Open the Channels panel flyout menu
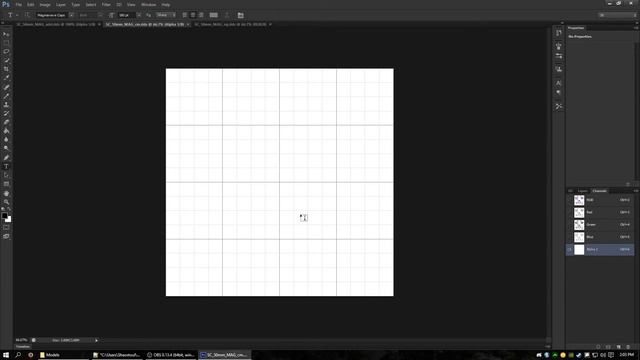640x360 pixels. pyautogui.click(x=636, y=191)
